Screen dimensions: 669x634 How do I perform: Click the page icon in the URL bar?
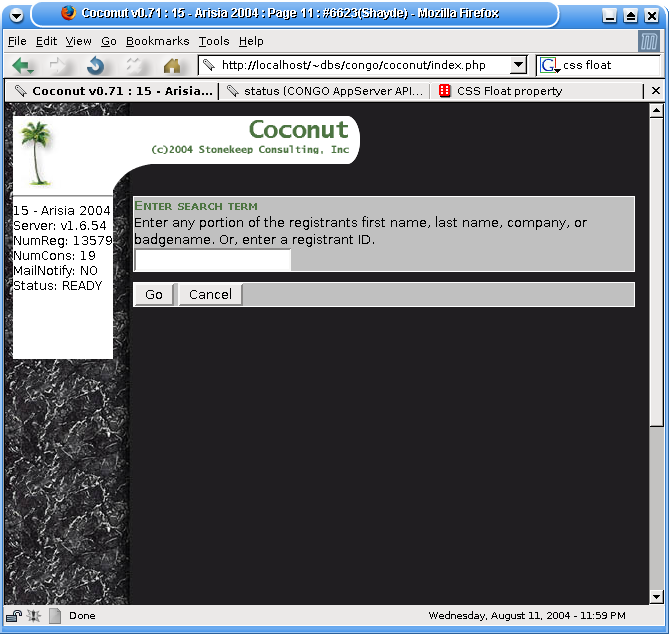click(209, 65)
